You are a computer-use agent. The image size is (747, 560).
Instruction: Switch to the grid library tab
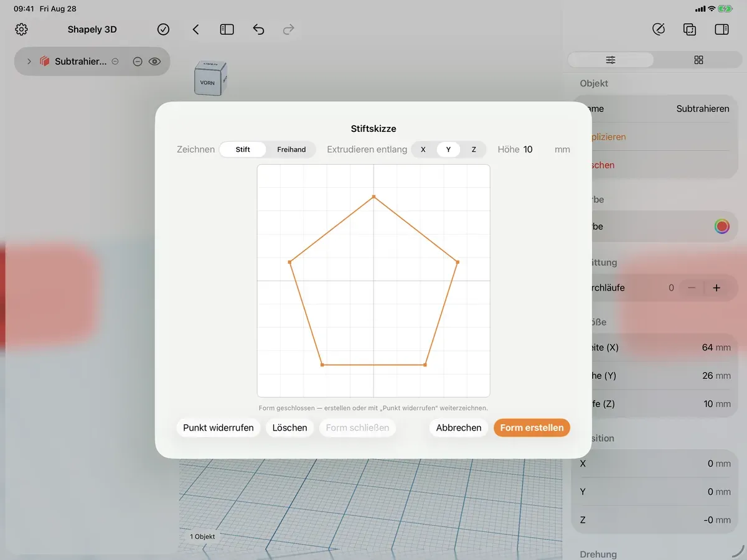pyautogui.click(x=698, y=60)
